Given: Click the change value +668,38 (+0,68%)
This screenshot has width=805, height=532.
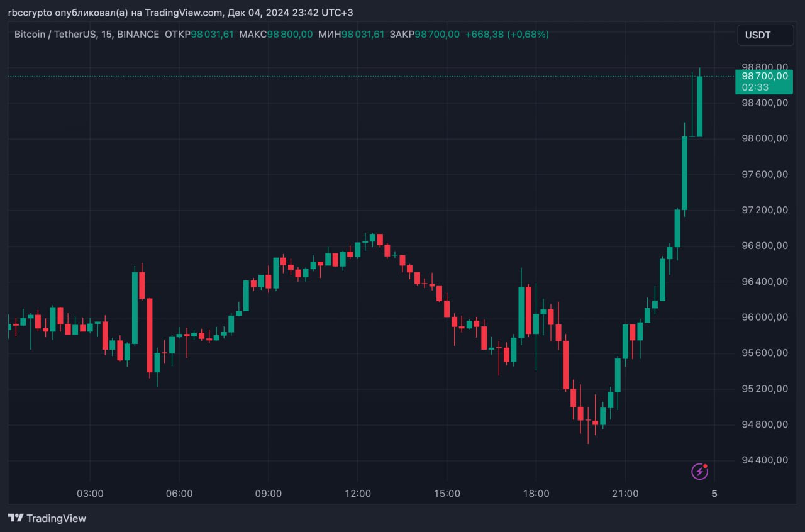Looking at the screenshot, I should [x=507, y=35].
